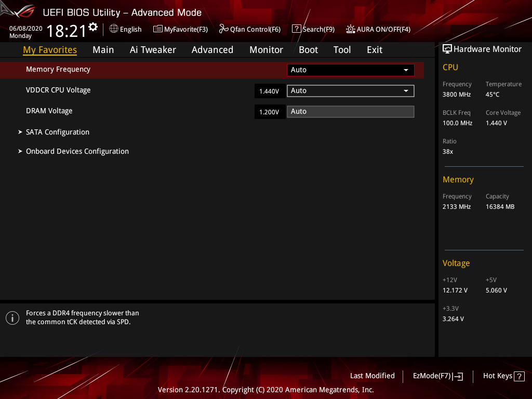Click Memory frequency 2133 MHz value
532x399 pixels.
[x=456, y=207]
